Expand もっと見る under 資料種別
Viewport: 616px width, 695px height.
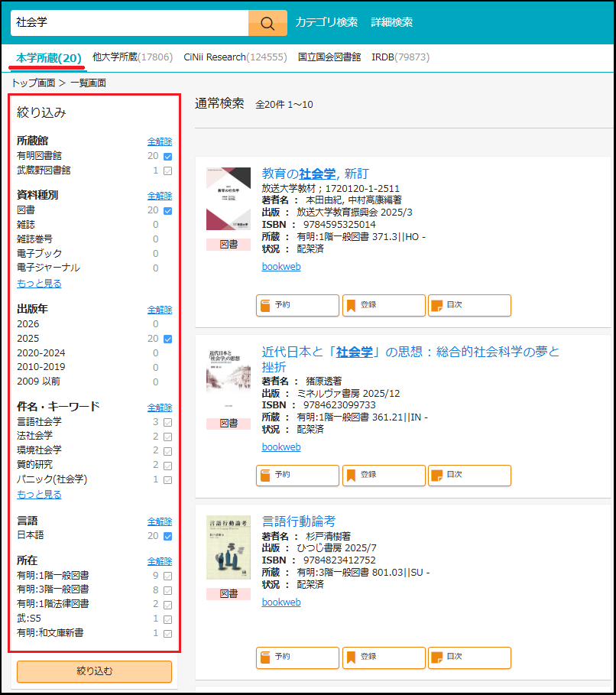(39, 283)
